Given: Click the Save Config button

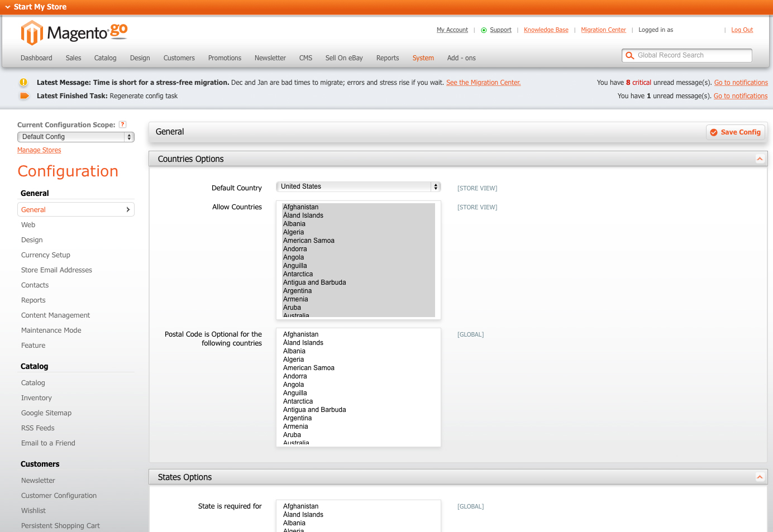Looking at the screenshot, I should pos(736,132).
